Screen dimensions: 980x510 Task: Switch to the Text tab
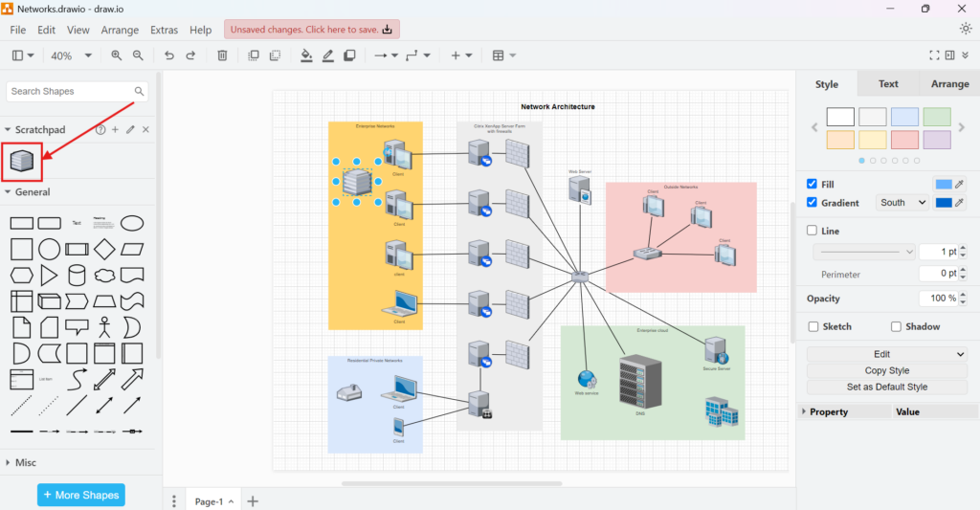pyautogui.click(x=888, y=84)
